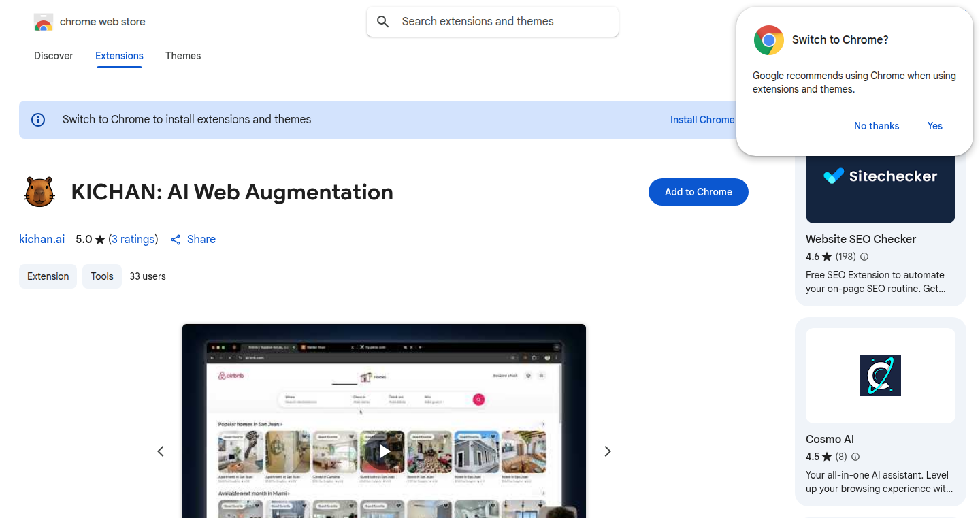
Task: Open the kichan.ai developer link
Action: [42, 240]
